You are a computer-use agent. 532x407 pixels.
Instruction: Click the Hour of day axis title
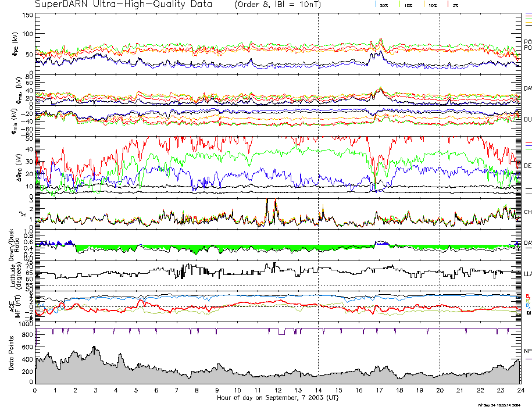click(x=278, y=398)
